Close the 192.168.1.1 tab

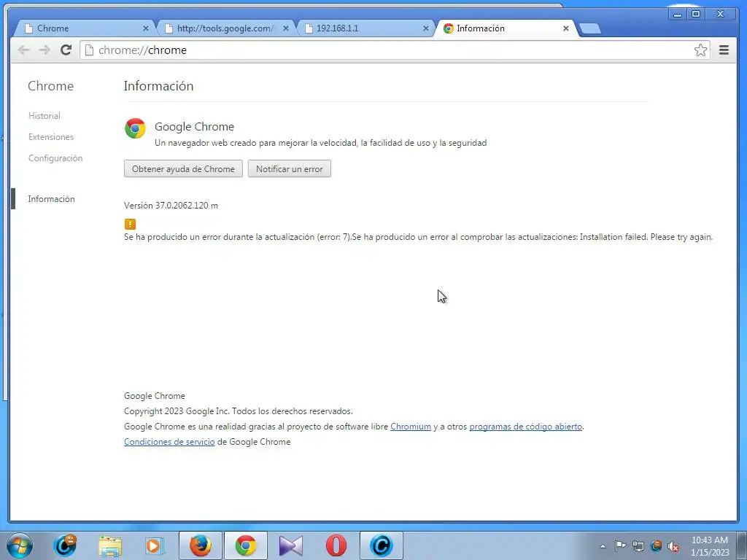click(426, 28)
